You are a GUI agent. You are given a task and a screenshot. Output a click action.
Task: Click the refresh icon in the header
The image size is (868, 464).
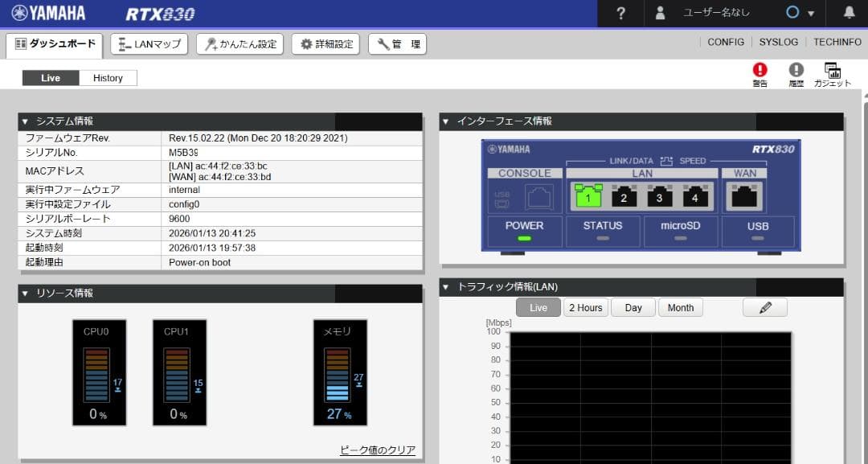[x=793, y=13]
